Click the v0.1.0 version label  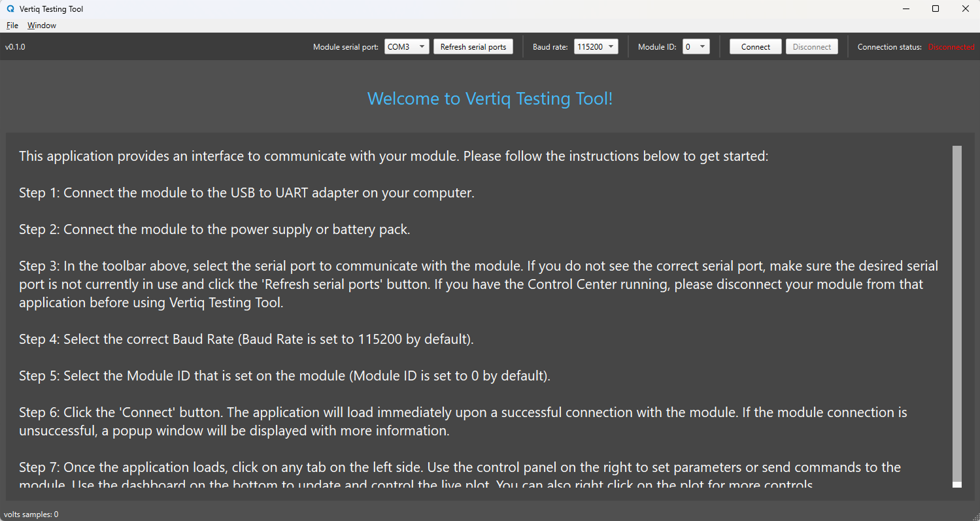(15, 47)
